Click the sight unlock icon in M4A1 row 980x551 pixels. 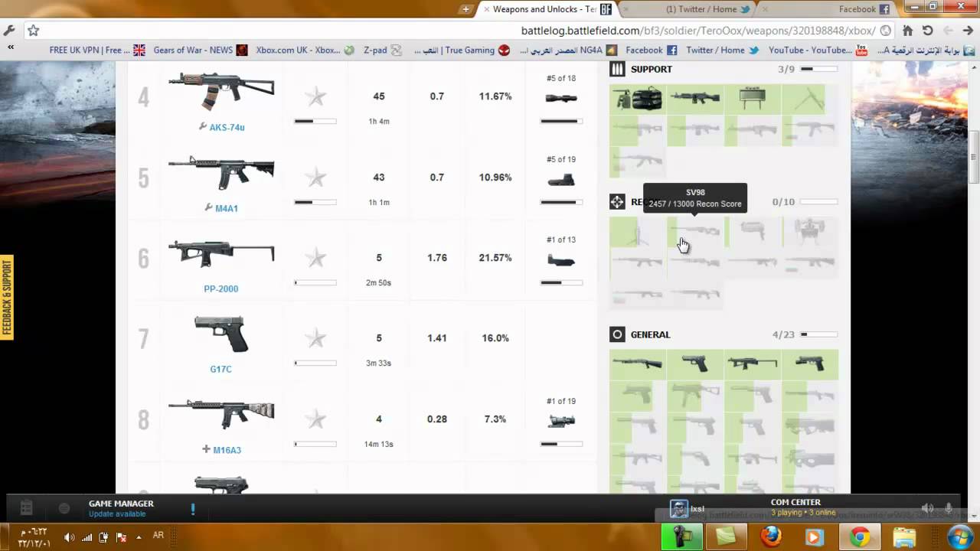[561, 181]
